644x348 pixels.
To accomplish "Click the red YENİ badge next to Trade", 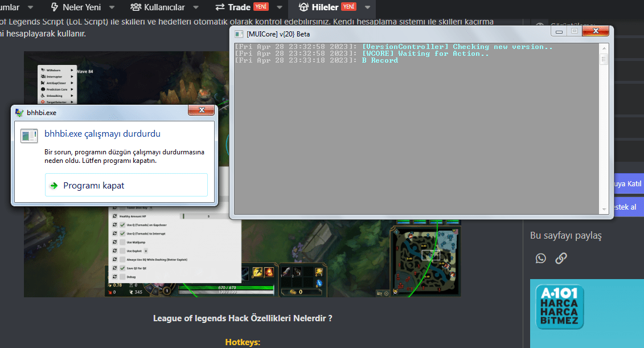I will 261,7.
